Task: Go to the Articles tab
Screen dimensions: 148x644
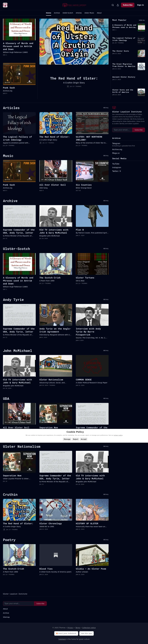Action: [79, 13]
